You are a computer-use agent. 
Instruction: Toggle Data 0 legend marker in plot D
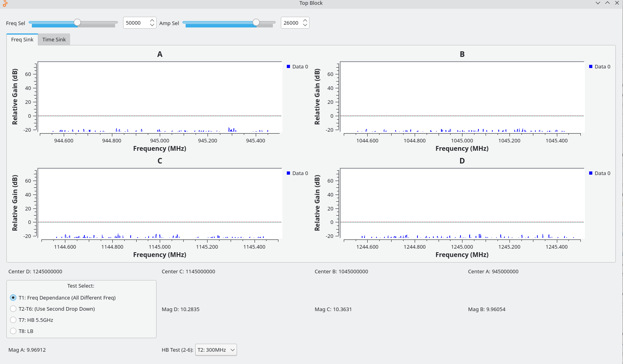(591, 173)
